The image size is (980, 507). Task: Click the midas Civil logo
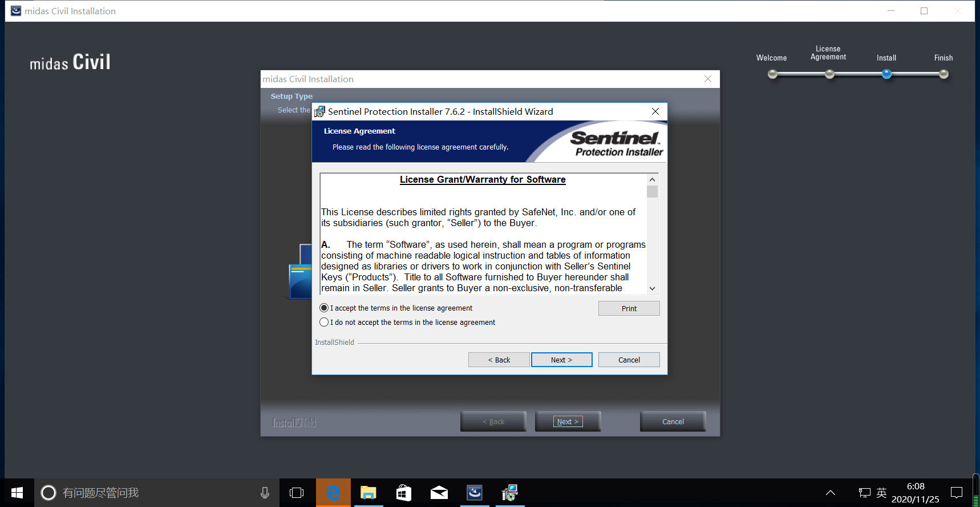point(70,62)
